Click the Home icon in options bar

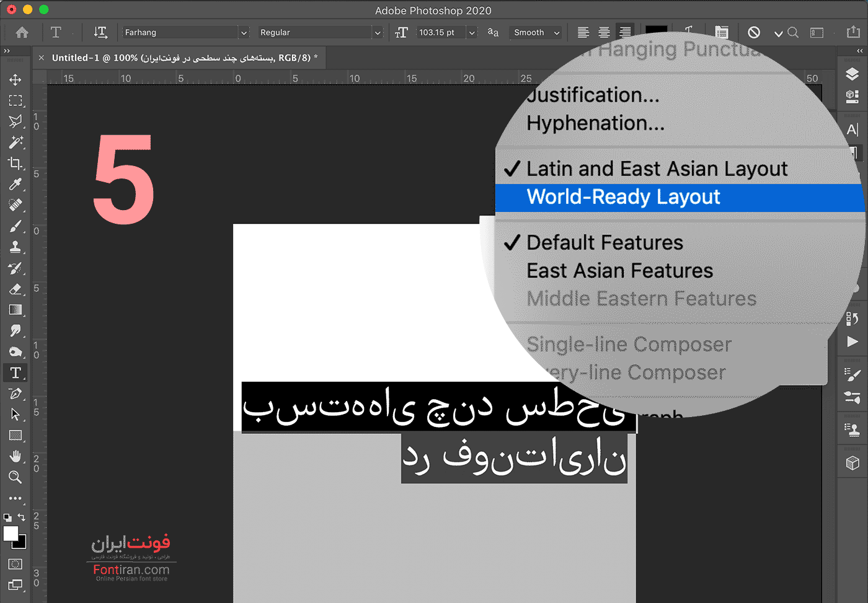[x=22, y=32]
